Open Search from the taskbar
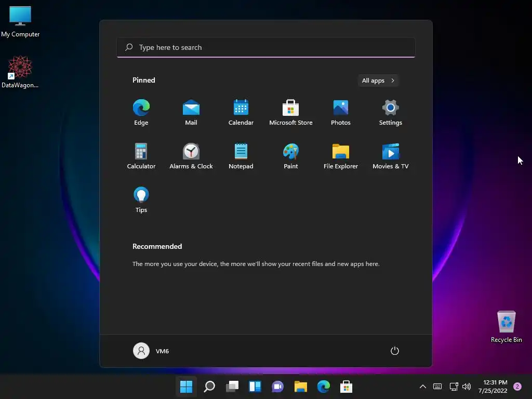The image size is (532, 399). click(209, 387)
